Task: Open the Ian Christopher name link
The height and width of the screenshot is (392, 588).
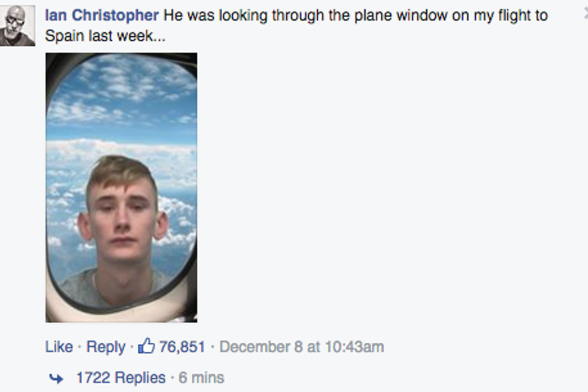Action: pyautogui.click(x=102, y=16)
